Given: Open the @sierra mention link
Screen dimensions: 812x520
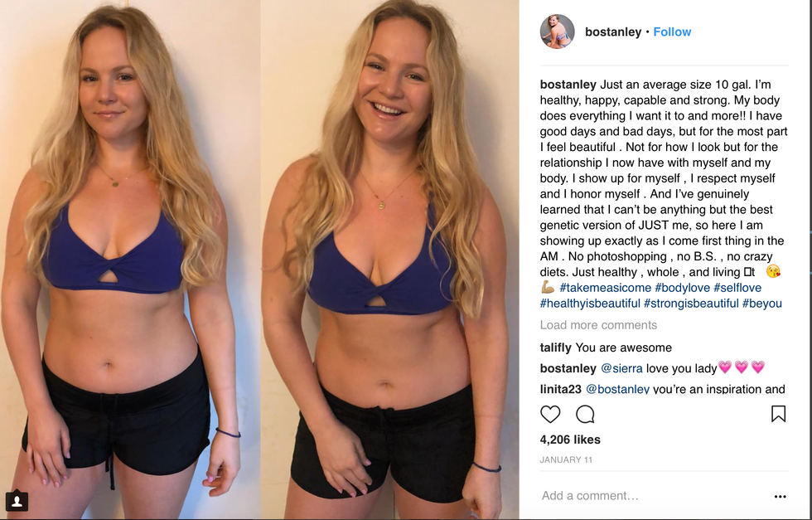Looking at the screenshot, I should [621, 368].
